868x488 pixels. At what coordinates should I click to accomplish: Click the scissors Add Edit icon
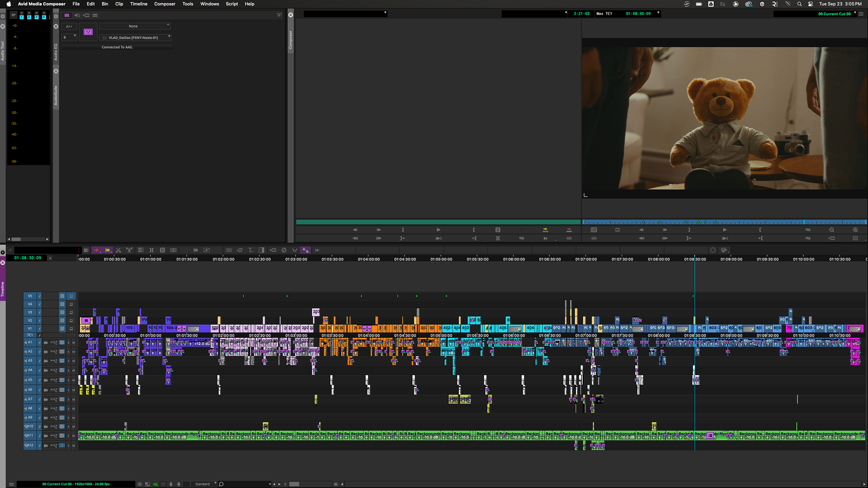click(118, 250)
